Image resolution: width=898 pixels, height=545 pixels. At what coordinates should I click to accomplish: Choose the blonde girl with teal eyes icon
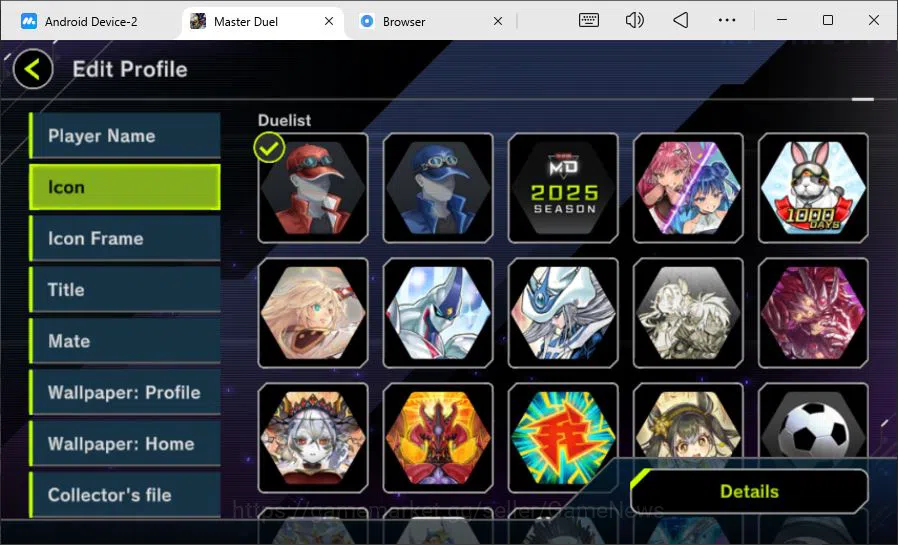pos(313,313)
